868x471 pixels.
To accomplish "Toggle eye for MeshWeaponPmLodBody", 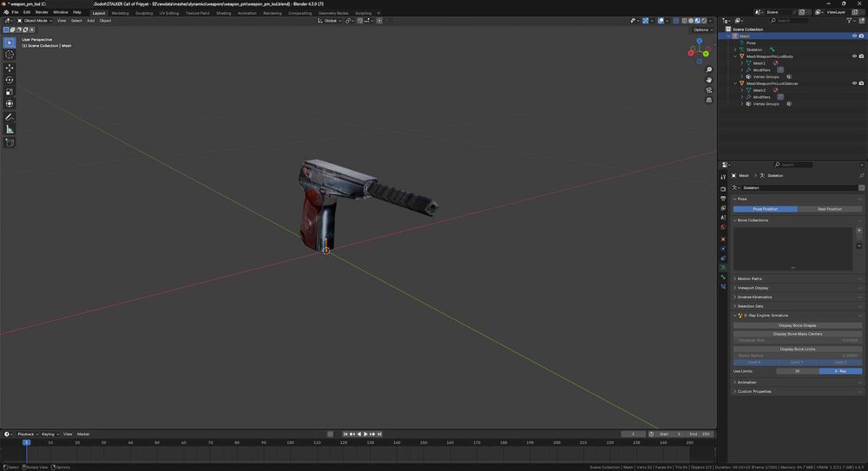I will [854, 56].
